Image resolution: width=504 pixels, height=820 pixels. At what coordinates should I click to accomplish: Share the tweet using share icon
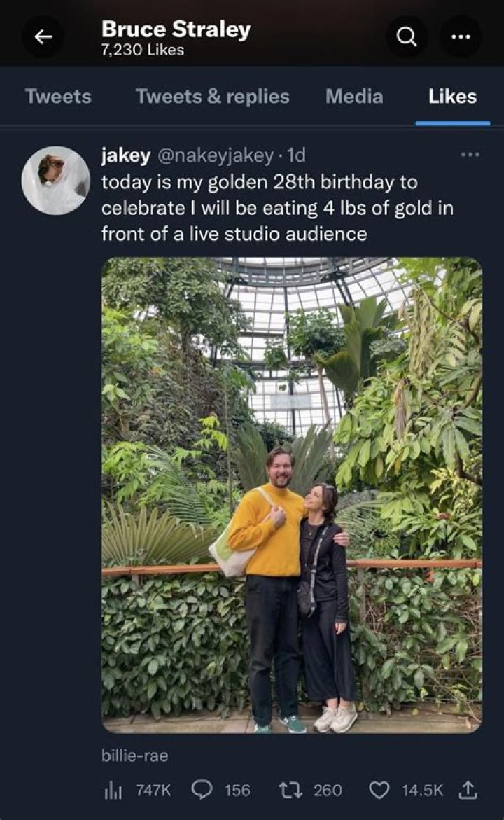tap(467, 790)
